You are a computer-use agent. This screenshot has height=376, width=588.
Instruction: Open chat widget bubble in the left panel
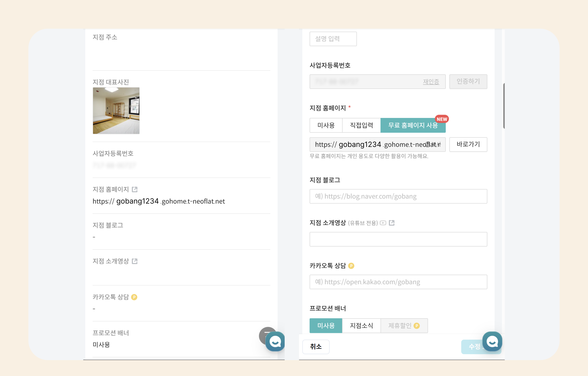pos(275,342)
